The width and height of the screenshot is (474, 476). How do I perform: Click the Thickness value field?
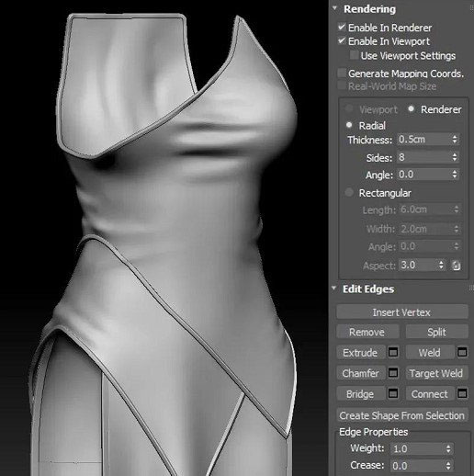(424, 140)
